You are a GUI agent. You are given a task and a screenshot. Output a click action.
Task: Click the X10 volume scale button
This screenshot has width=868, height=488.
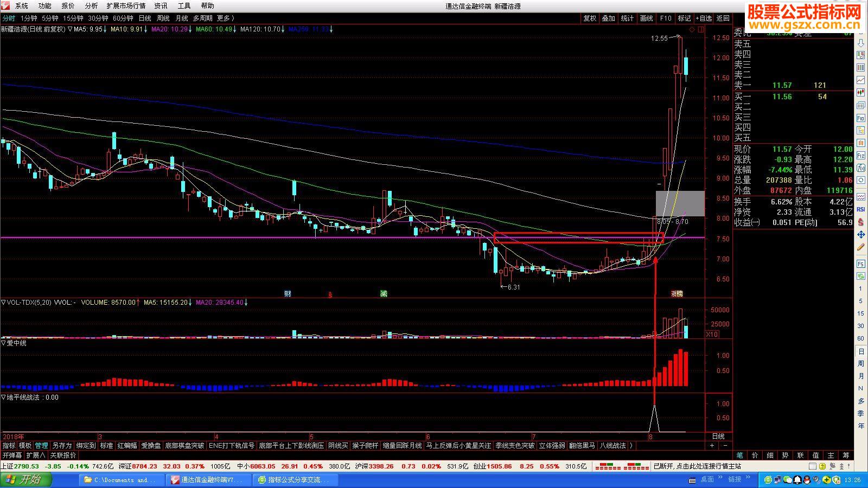pos(712,335)
